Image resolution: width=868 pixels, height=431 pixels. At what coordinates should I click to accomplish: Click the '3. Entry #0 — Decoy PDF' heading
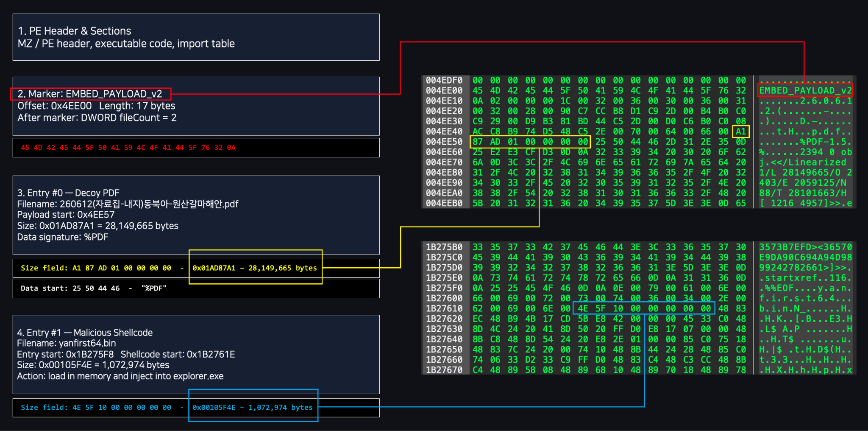68,193
